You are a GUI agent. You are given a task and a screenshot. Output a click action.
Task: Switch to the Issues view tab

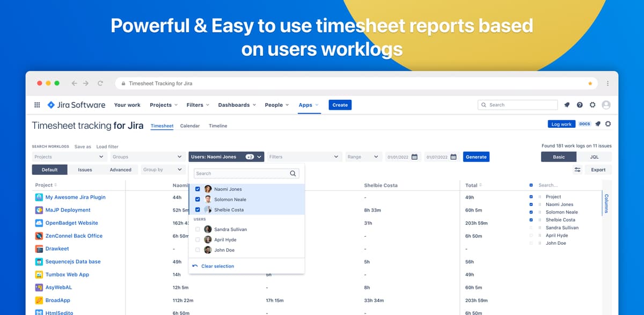[85, 170]
